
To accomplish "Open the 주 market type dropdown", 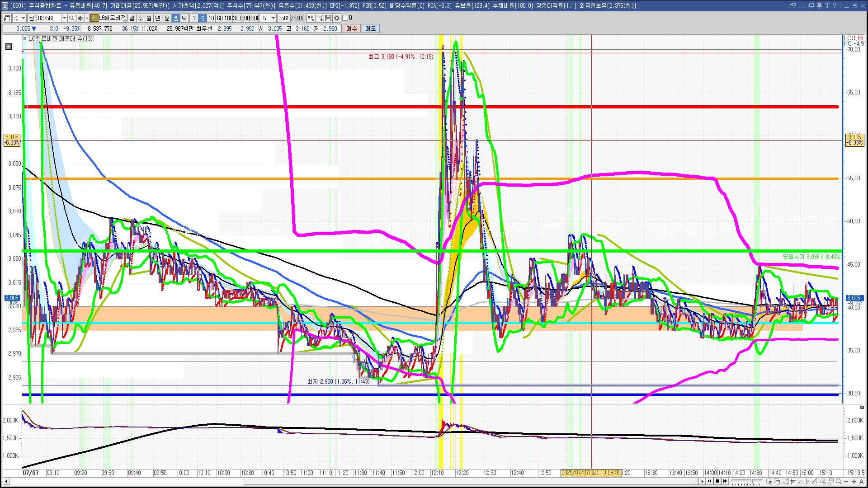I will coord(23,18).
